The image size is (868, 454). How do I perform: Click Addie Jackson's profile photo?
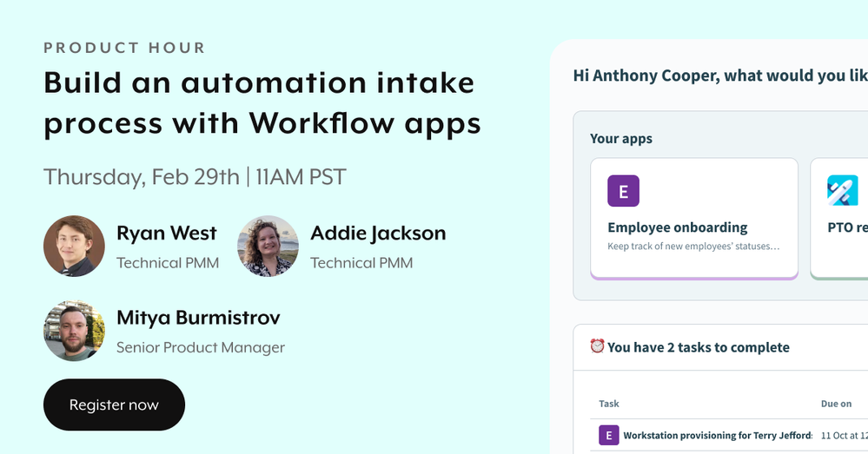pyautogui.click(x=268, y=246)
